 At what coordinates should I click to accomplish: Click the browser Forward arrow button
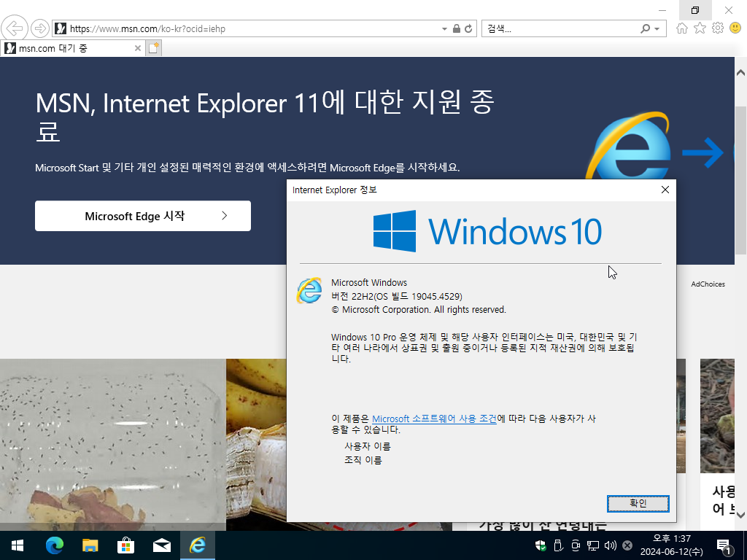[x=39, y=28]
